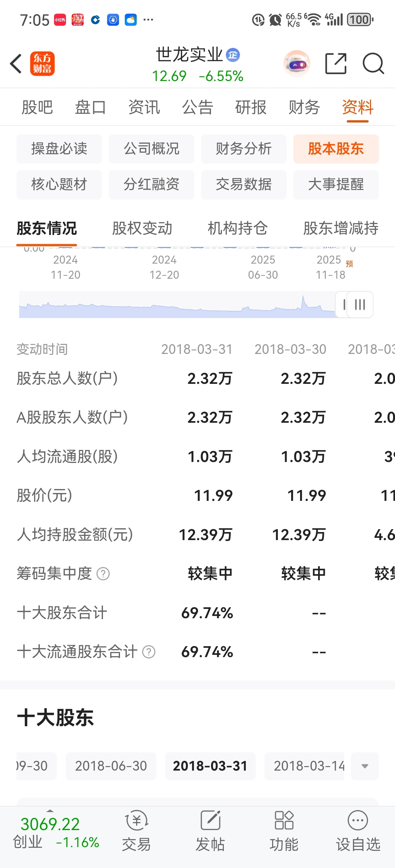Tap the weather notification icon in status bar
This screenshot has width=395, height=868.
pos(130,20)
